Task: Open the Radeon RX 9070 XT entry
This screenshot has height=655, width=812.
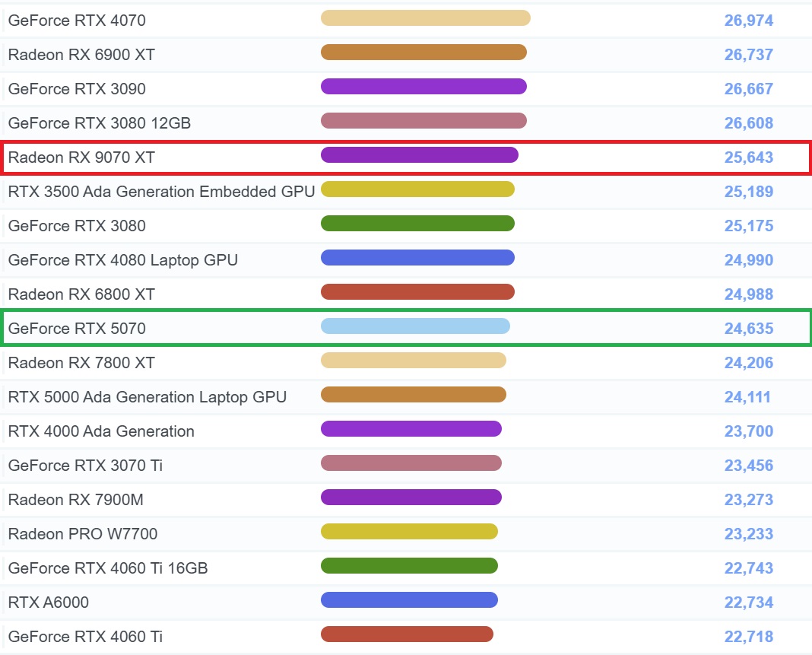Action: point(81,157)
